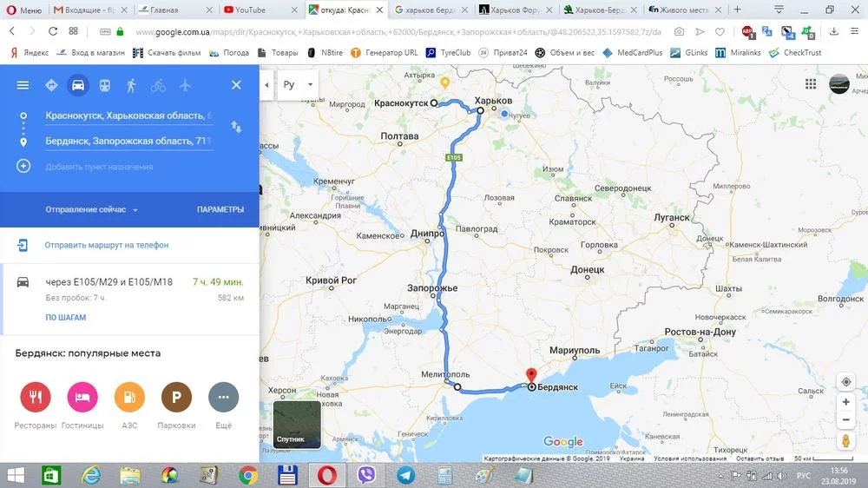Open Отправление сейчас departure dropdown
This screenshot has height=488, width=868.
click(x=92, y=209)
